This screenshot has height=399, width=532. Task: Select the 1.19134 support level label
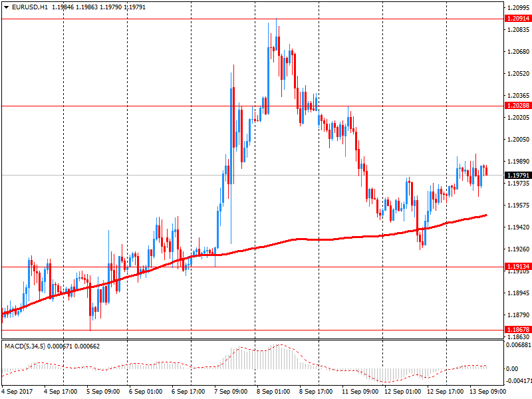518,267
